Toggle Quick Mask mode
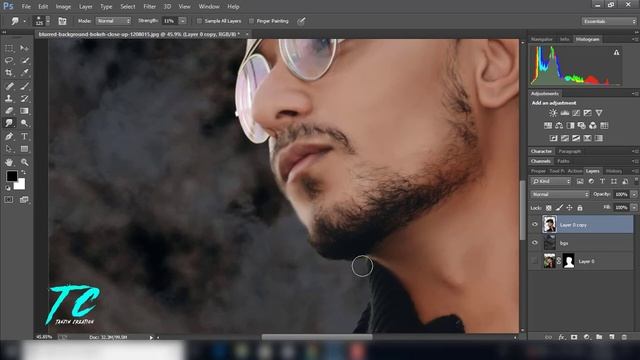 click(9, 200)
